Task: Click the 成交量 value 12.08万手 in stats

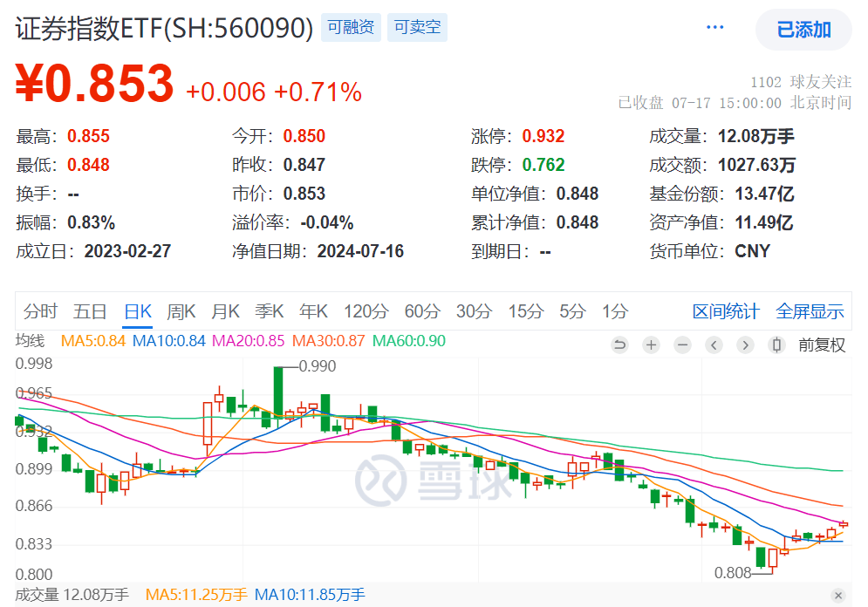Action: click(x=755, y=136)
